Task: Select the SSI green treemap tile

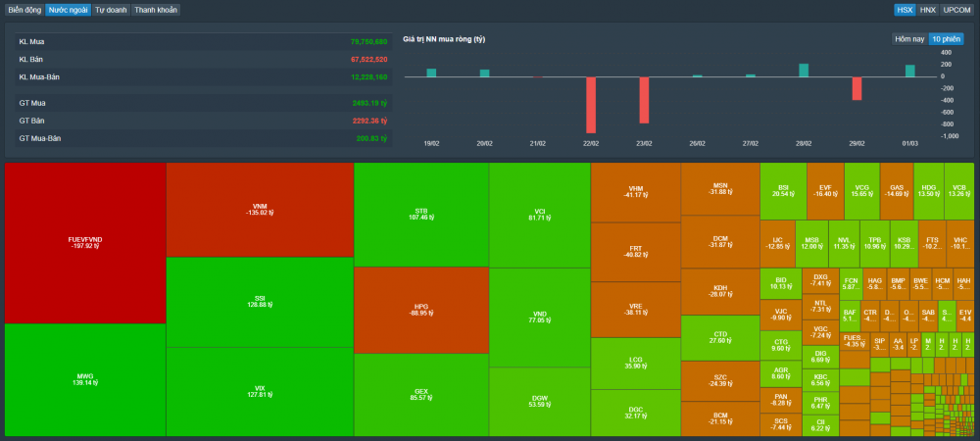Action: click(x=260, y=302)
